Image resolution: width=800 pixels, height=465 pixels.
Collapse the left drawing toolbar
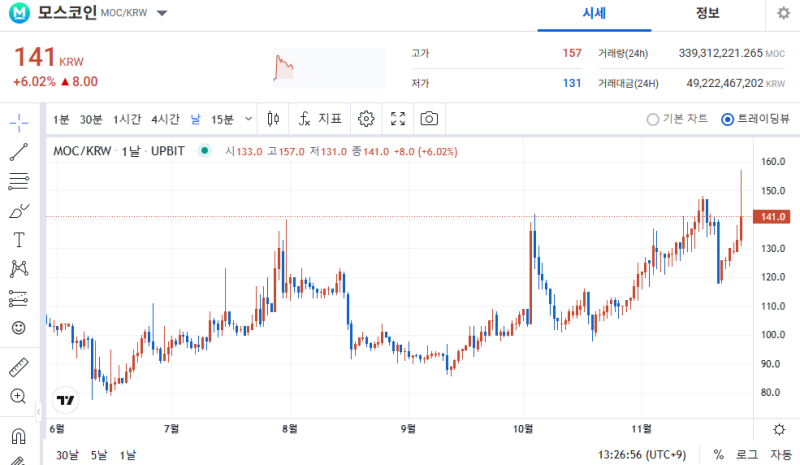(38, 411)
